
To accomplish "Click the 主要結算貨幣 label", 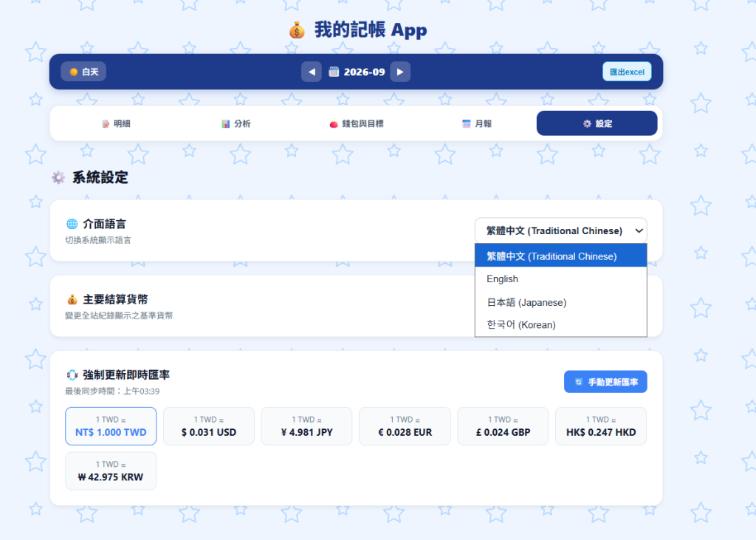I will tap(115, 300).
